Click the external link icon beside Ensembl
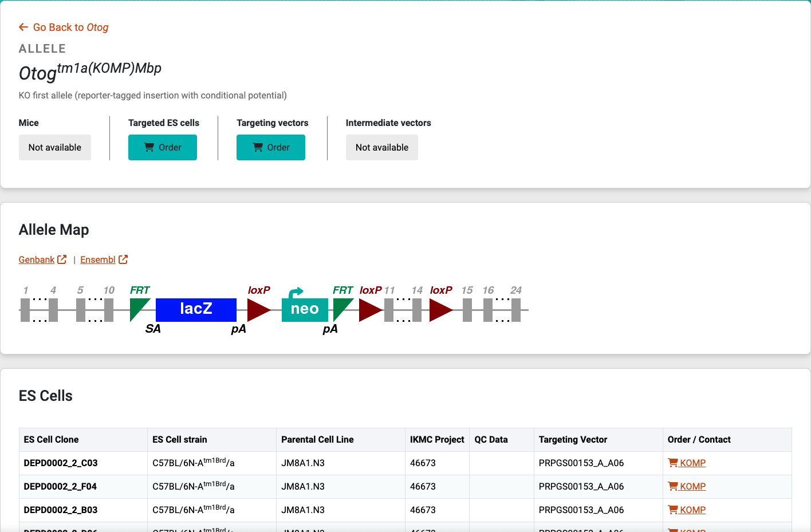 coord(123,259)
